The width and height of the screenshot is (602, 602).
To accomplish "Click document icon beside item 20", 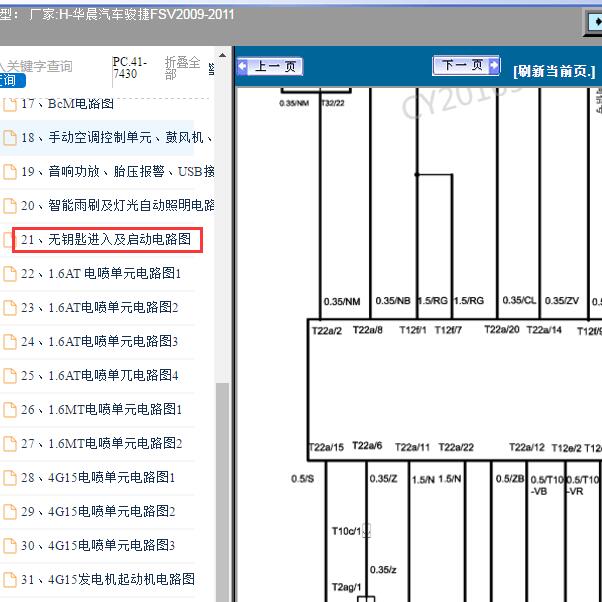I will pyautogui.click(x=10, y=206).
